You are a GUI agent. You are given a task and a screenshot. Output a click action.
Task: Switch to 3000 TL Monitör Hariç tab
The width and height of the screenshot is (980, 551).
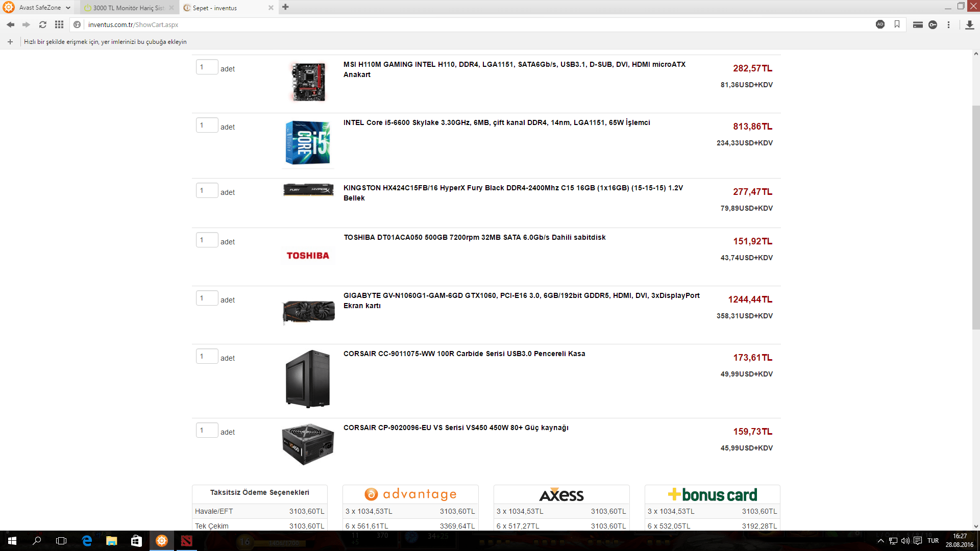[x=128, y=8]
